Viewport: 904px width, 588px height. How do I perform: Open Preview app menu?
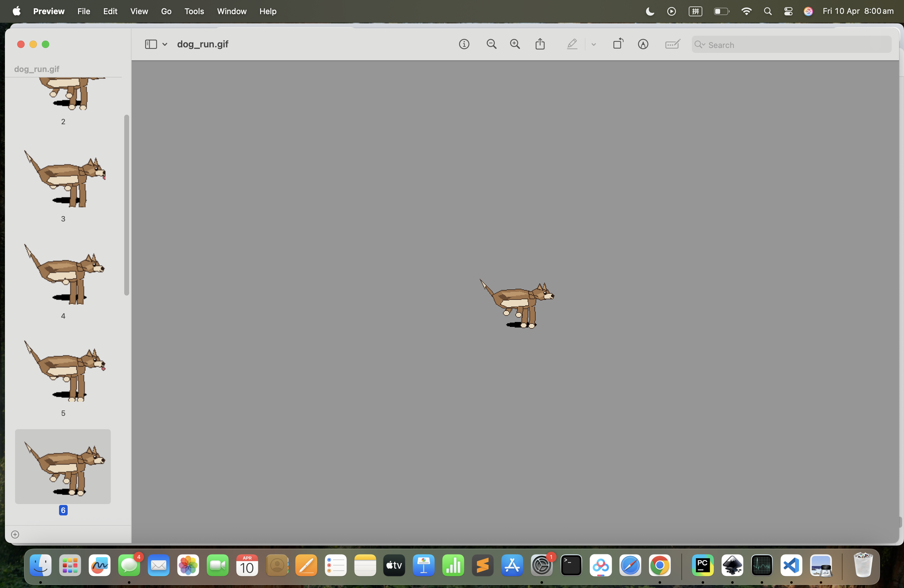point(49,11)
